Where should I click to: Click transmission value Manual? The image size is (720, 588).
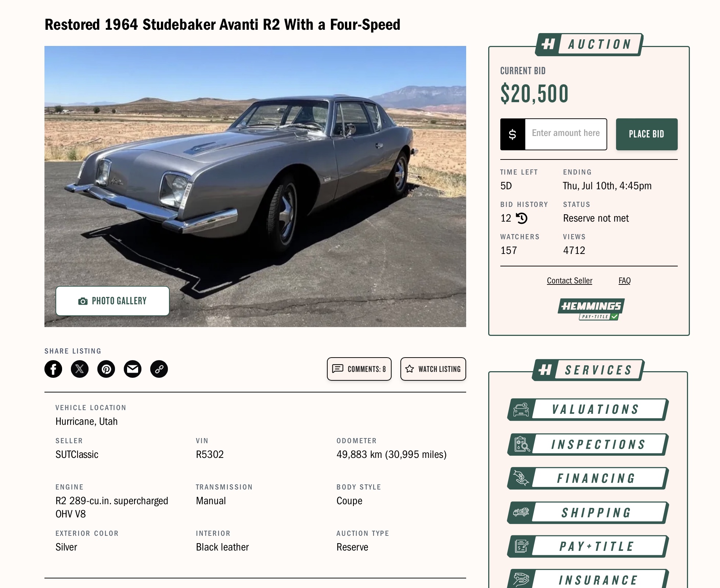click(x=211, y=501)
